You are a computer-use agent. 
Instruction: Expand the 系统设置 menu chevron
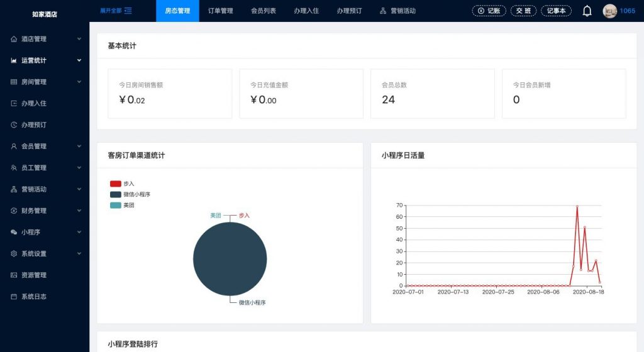(79, 253)
